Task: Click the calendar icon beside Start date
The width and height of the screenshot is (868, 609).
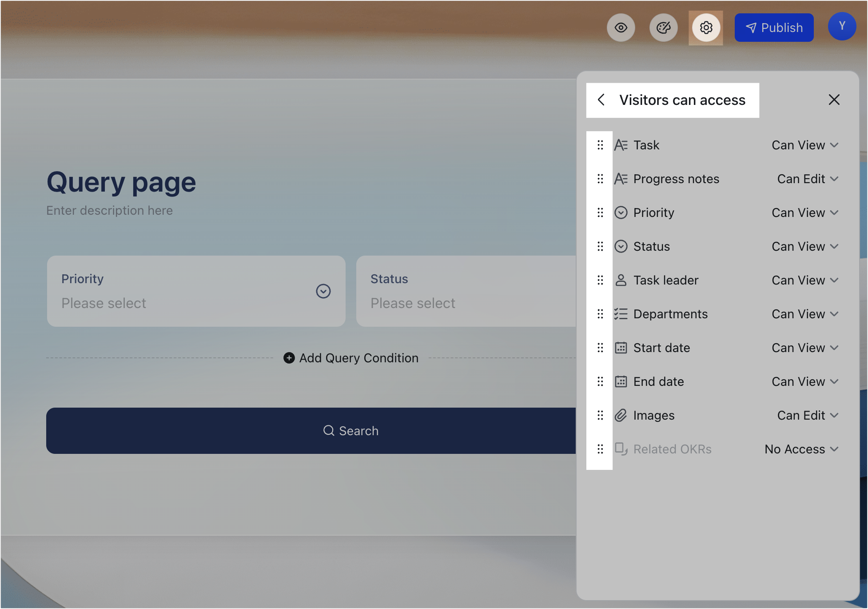Action: [x=621, y=348]
